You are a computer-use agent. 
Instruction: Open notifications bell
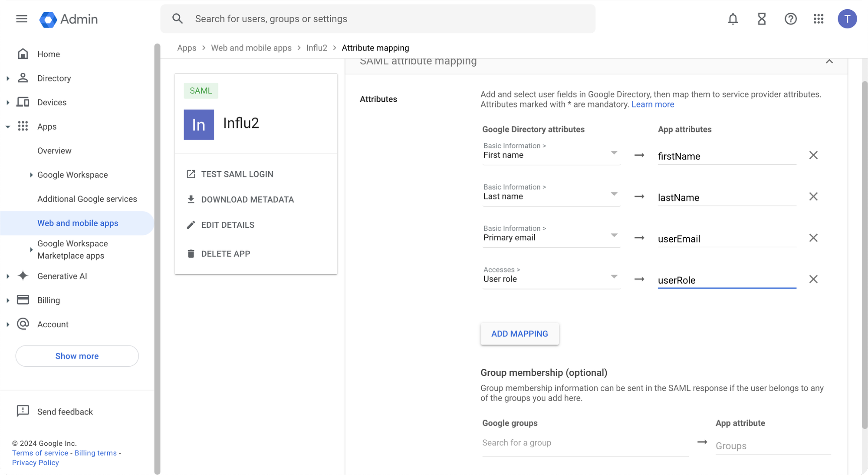pos(733,19)
